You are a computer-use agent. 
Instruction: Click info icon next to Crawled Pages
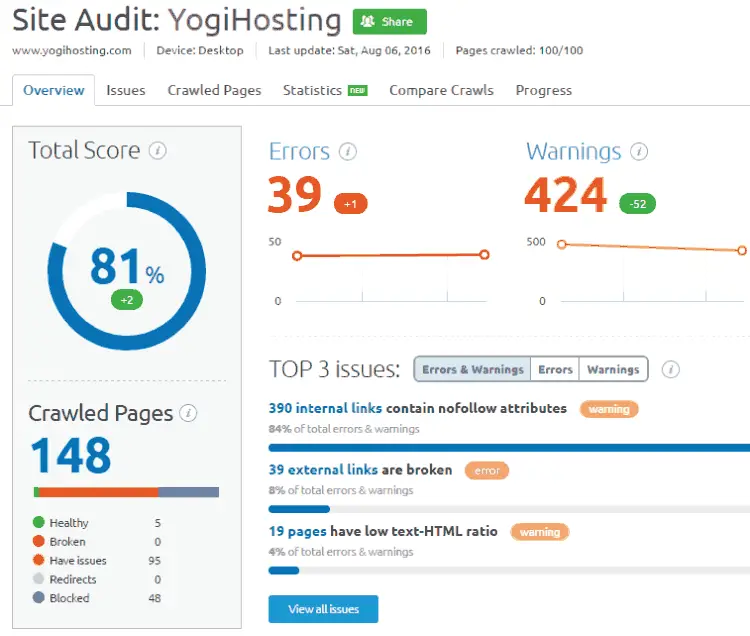pos(188,413)
